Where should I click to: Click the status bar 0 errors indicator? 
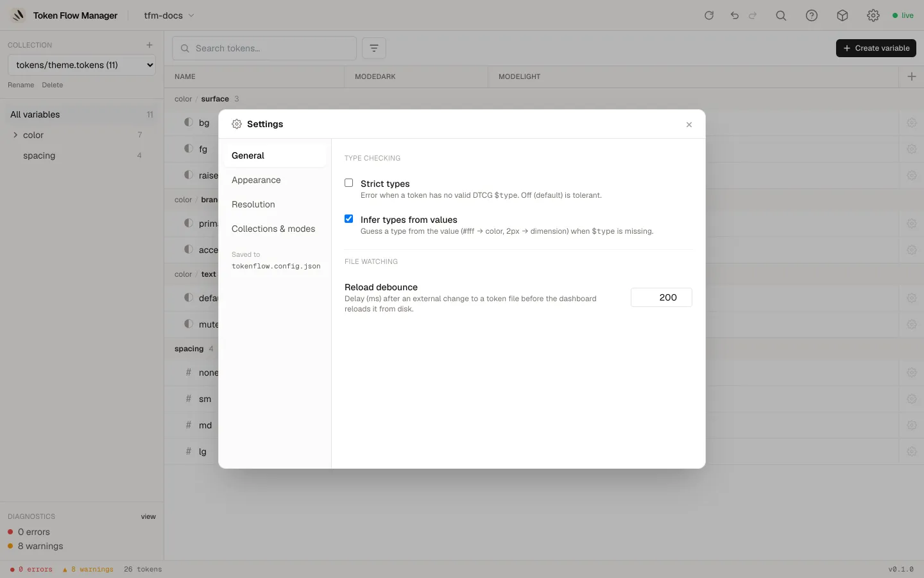point(31,570)
